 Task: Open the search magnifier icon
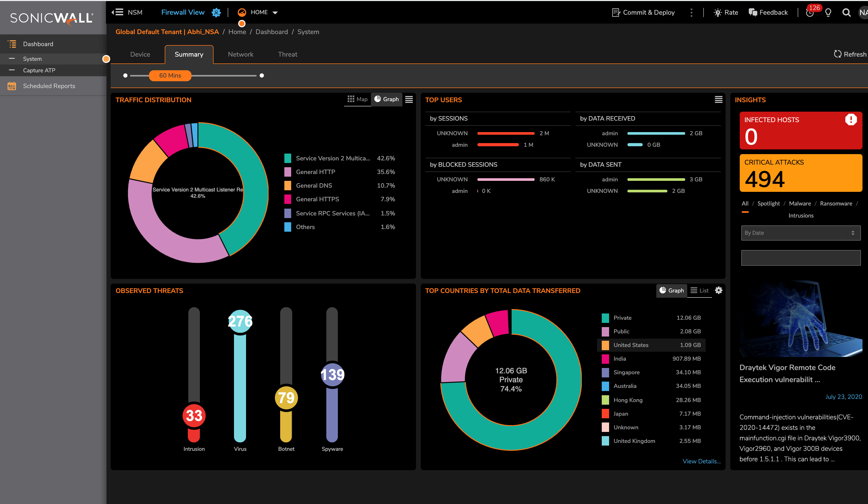point(846,13)
